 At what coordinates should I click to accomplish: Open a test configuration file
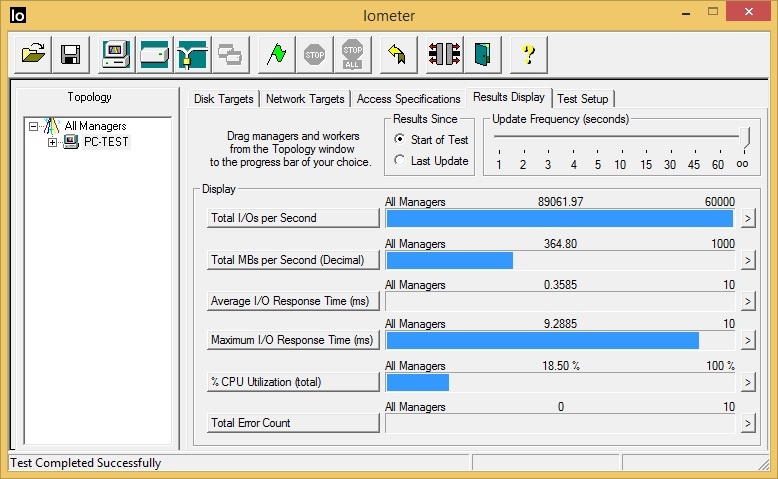point(33,55)
